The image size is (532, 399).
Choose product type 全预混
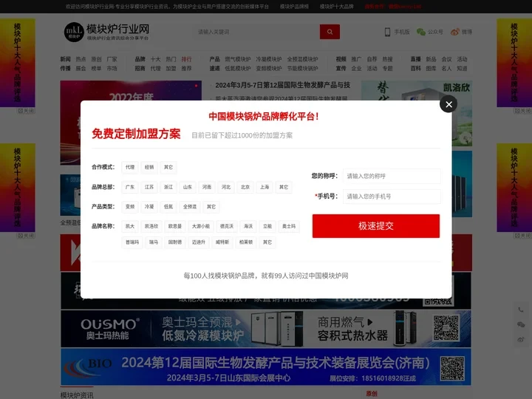pyautogui.click(x=190, y=207)
